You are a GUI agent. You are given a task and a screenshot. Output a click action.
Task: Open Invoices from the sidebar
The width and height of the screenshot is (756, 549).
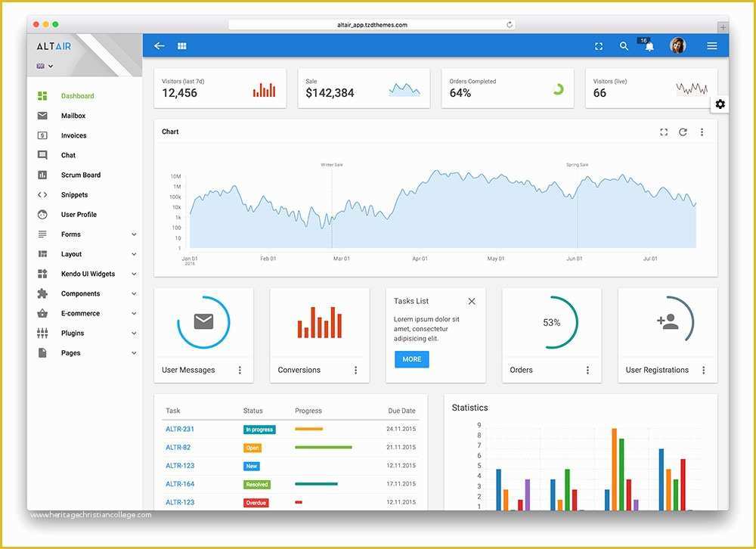74,135
